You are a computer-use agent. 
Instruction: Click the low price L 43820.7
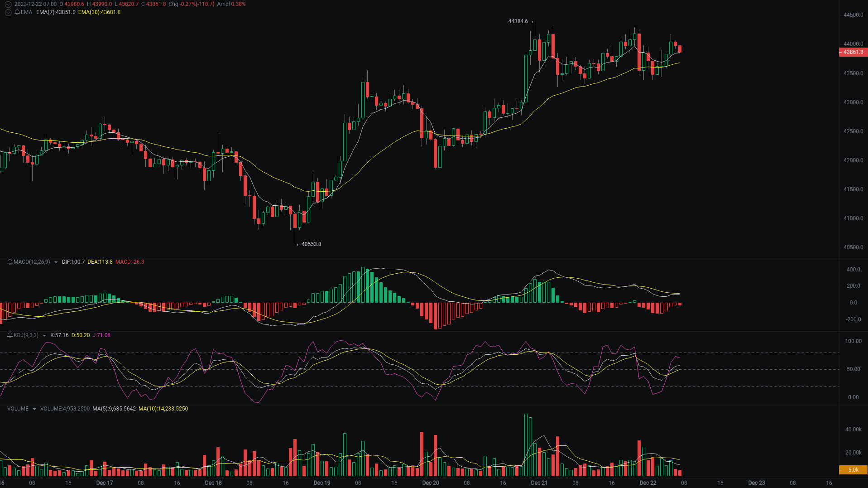(126, 4)
